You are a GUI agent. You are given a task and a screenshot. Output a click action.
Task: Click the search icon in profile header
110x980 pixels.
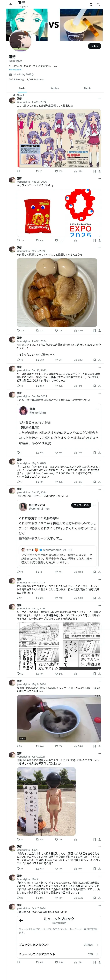click(98, 5)
